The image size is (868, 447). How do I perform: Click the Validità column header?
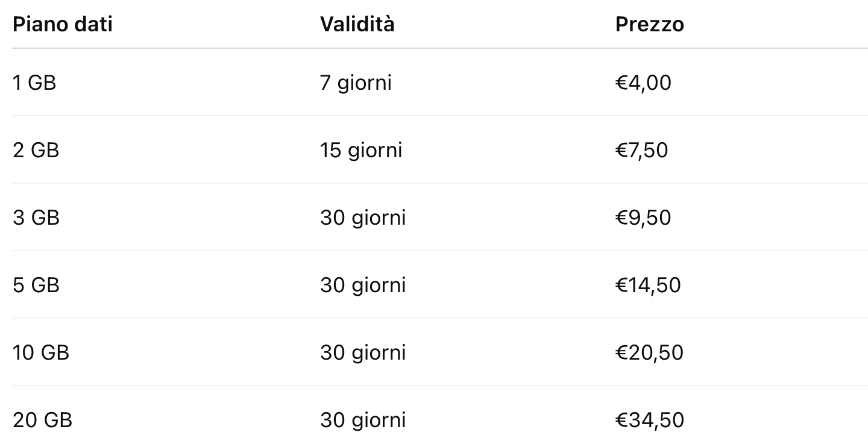[x=357, y=25]
